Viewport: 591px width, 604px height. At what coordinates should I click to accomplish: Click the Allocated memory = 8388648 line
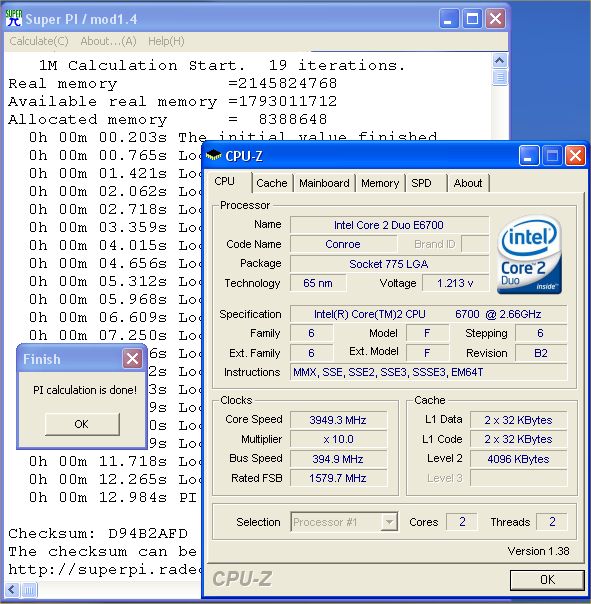[x=168, y=119]
